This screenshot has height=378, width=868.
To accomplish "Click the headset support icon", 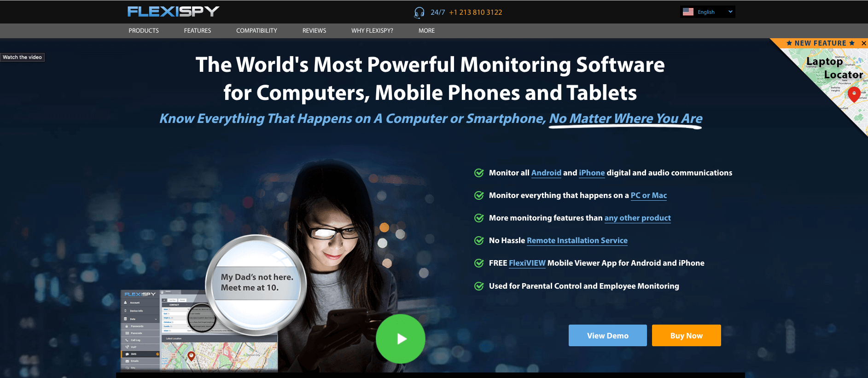I will 419,12.
